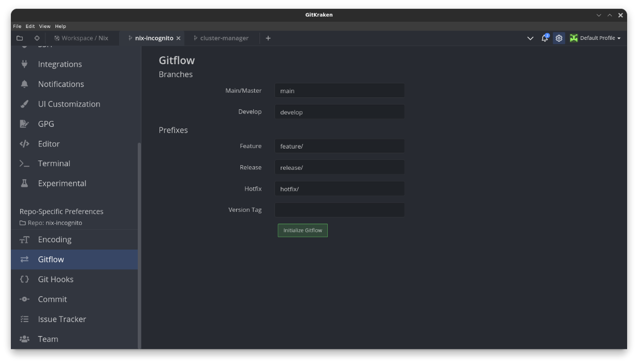Select the Terminal preferences icon
The width and height of the screenshot is (638, 364).
[x=24, y=163]
